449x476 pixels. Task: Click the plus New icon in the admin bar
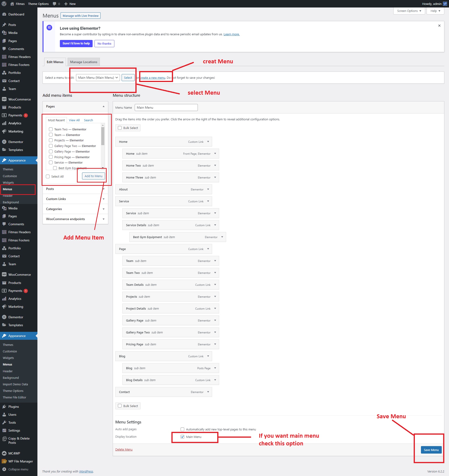click(66, 4)
